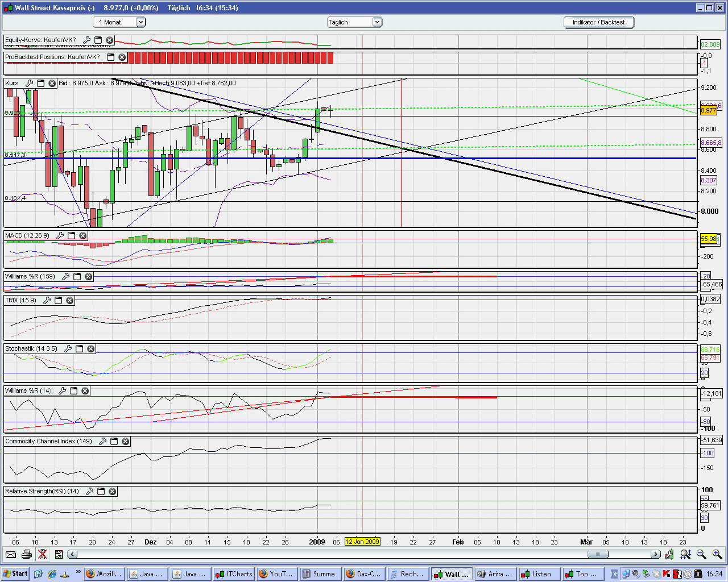Switch to Summe taskbar window
The height and width of the screenshot is (582, 728).
point(320,574)
